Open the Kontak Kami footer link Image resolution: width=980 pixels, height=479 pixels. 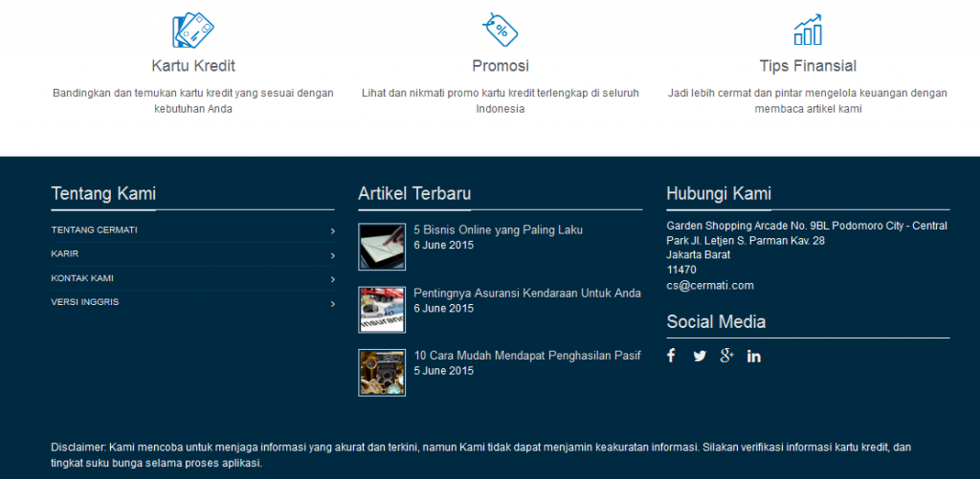tap(82, 278)
